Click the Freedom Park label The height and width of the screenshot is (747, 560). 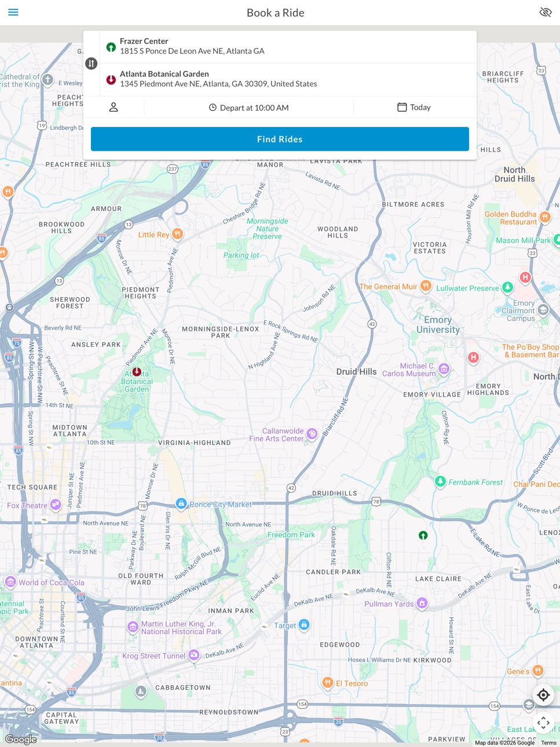291,535
